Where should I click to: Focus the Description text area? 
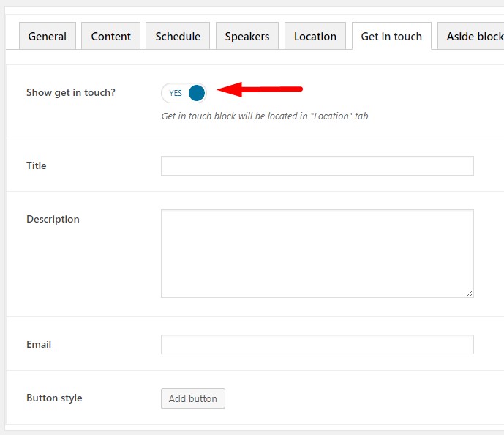[317, 253]
